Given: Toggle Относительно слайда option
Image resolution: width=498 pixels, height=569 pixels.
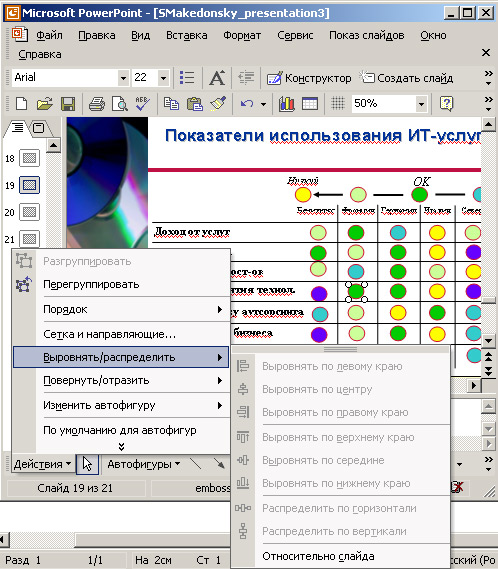Looking at the screenshot, I should [340, 557].
